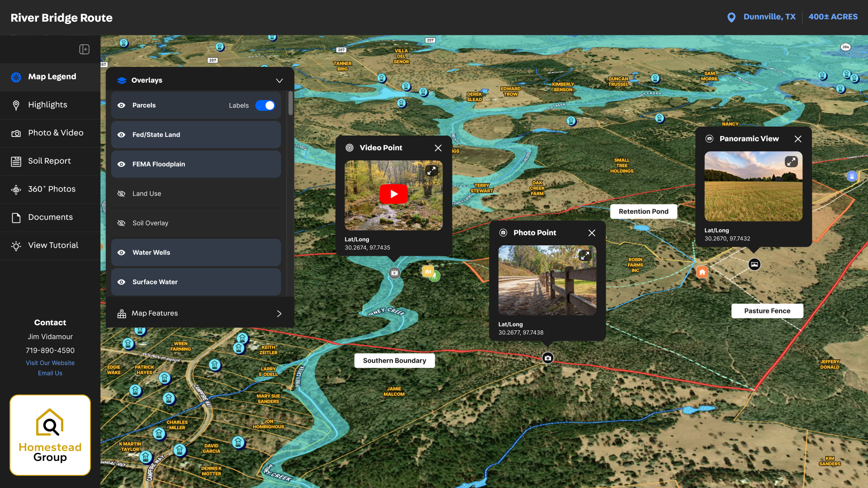Image resolution: width=868 pixels, height=488 pixels.
Task: Expand the Video Point thumbnail fullscreen
Action: [x=431, y=171]
